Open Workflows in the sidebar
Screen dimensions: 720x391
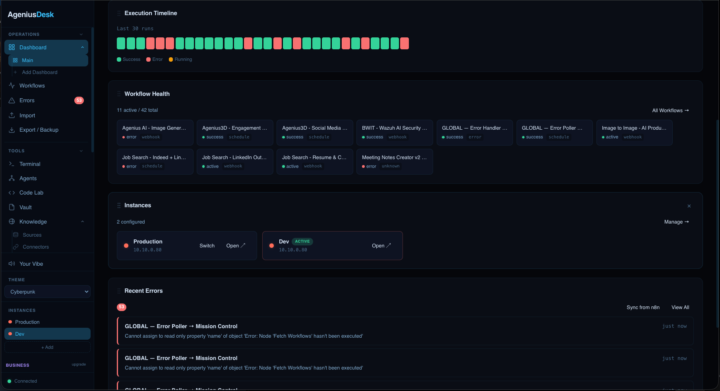click(x=32, y=86)
